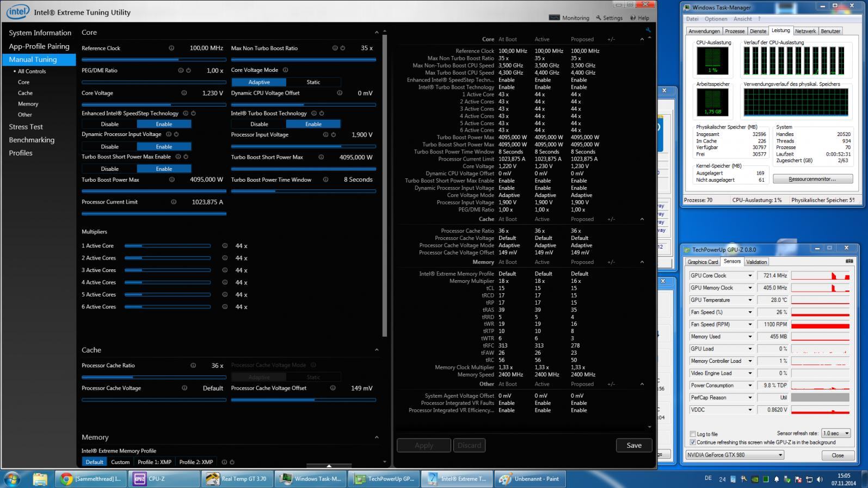This screenshot has height=488, width=868.
Task: Click the Turbo Boost Power Time Window info icon
Action: tap(325, 180)
